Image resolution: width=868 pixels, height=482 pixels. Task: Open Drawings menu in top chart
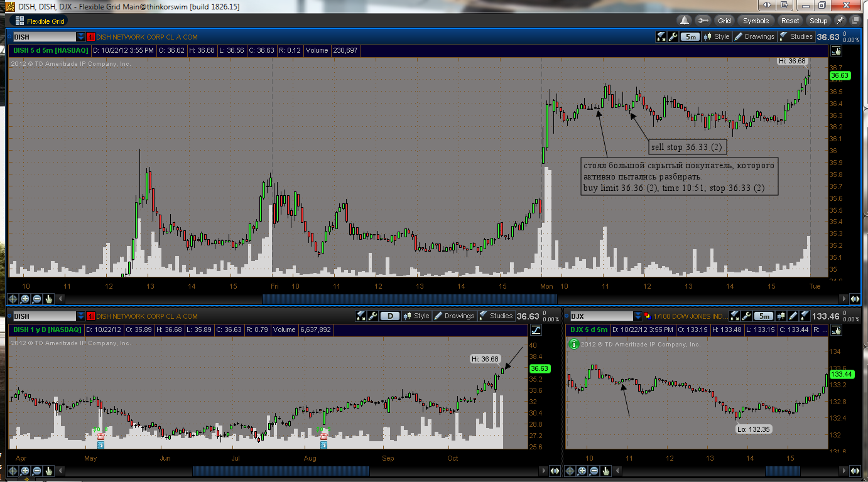click(754, 36)
